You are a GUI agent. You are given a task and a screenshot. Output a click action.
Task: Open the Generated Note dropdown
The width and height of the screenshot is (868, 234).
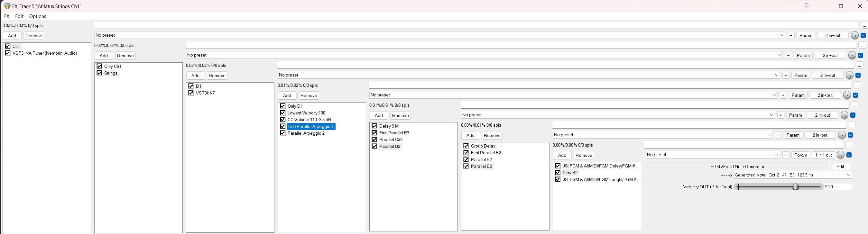click(793, 175)
